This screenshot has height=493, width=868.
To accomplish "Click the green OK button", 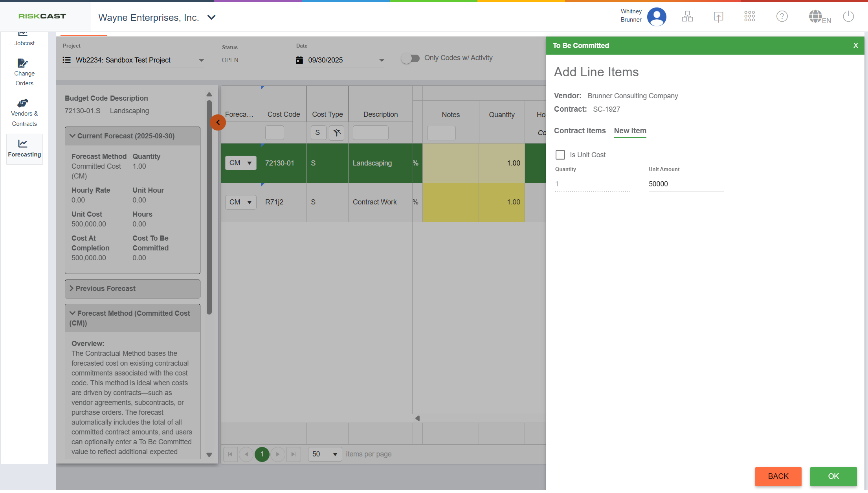I will point(833,476).
